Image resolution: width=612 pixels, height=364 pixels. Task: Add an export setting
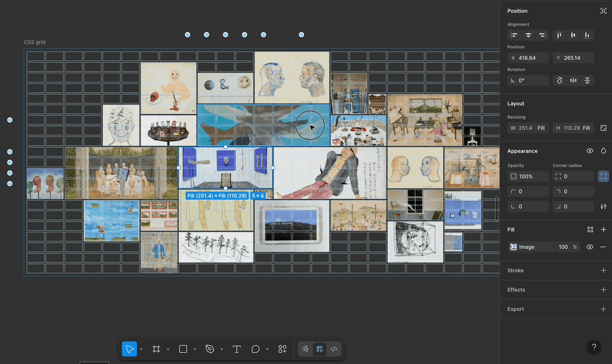[604, 309]
